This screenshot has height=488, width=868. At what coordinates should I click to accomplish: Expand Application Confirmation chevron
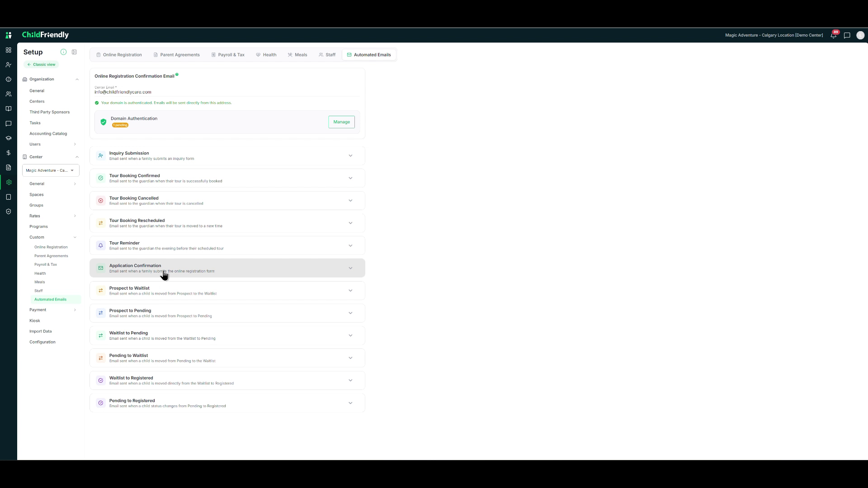(x=350, y=268)
